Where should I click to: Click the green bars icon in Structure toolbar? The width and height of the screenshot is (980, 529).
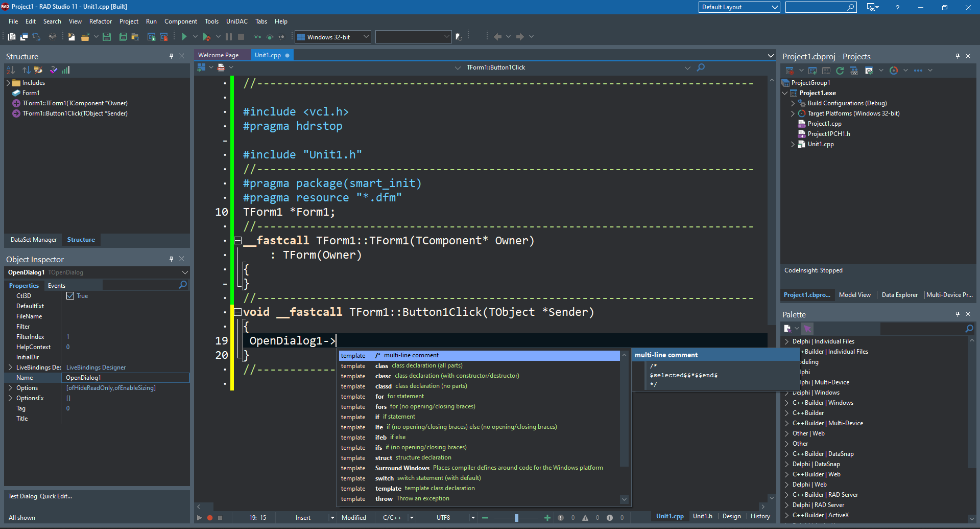(66, 70)
